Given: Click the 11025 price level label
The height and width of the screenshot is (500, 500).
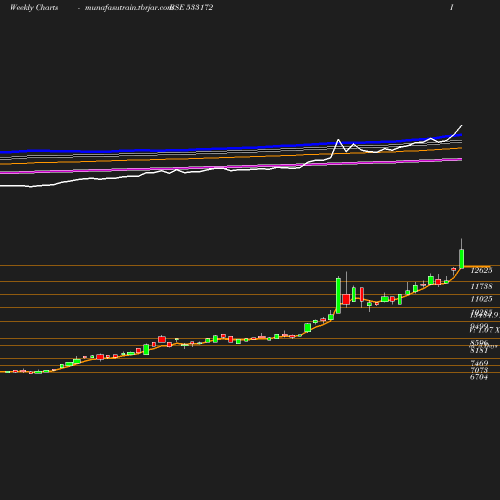Looking at the screenshot, I should point(481,299).
